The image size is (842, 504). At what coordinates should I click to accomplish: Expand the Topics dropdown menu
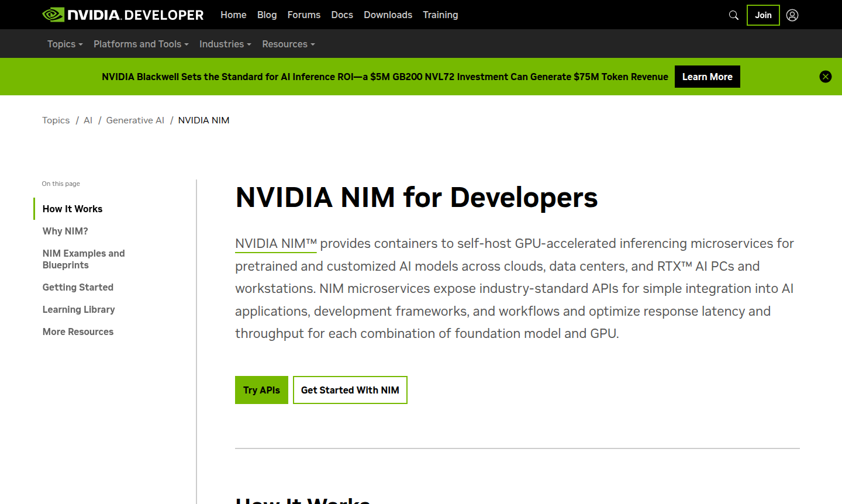(65, 44)
